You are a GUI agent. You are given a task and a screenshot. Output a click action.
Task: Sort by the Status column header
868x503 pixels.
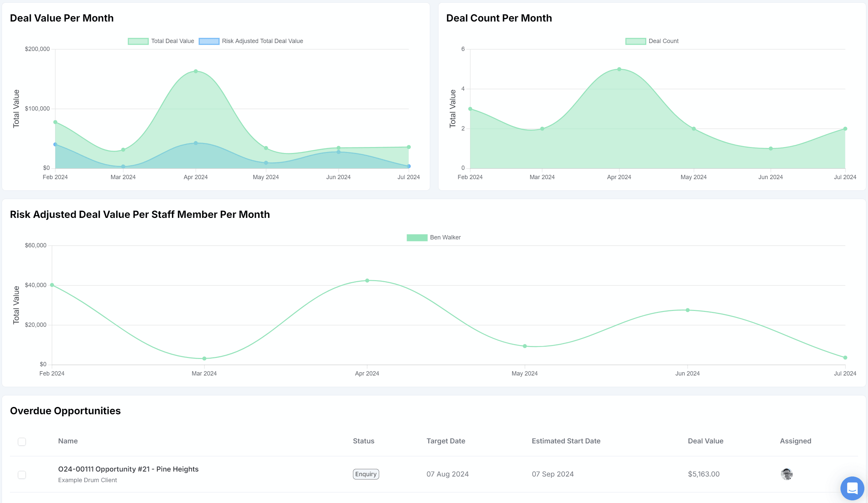tap(363, 441)
